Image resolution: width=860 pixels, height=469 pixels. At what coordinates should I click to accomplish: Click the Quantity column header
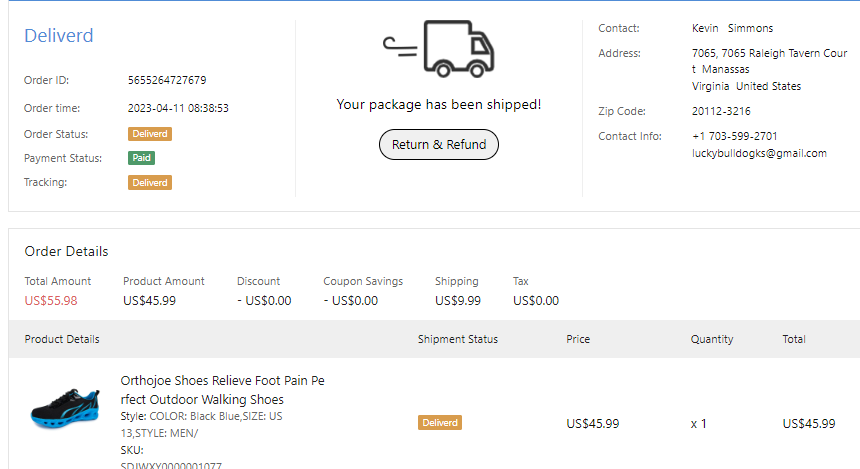click(x=712, y=339)
